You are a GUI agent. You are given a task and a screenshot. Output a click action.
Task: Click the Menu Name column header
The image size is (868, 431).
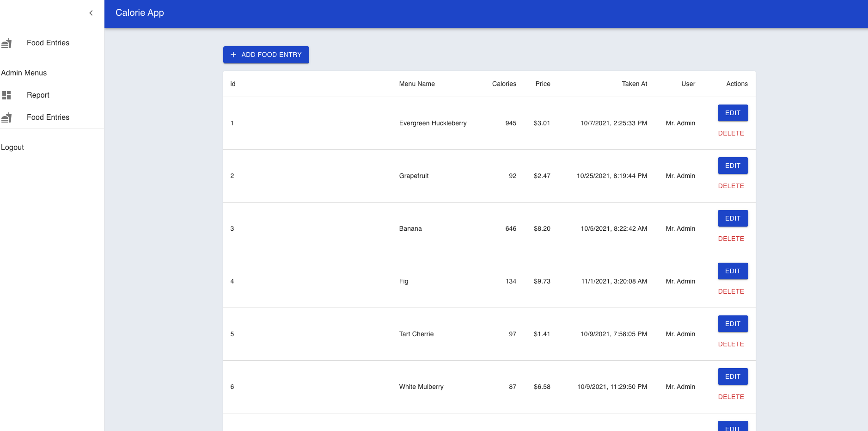(x=416, y=84)
